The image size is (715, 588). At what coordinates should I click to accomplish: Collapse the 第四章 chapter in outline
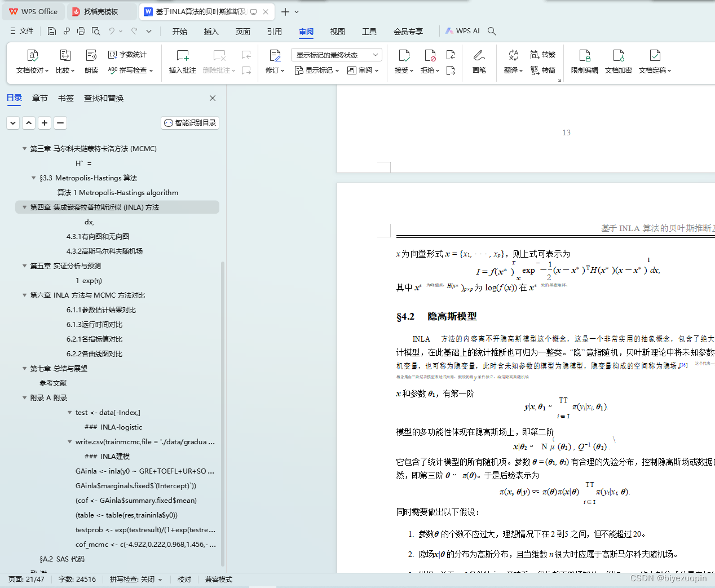tap(24, 207)
